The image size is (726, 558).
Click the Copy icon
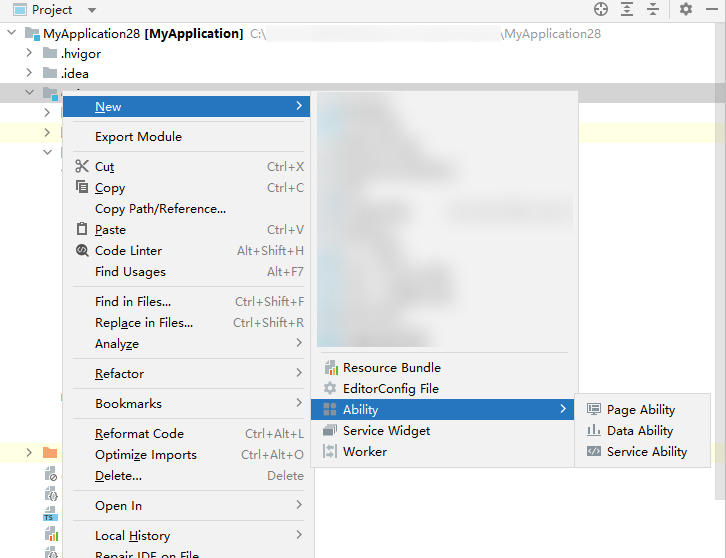[82, 187]
